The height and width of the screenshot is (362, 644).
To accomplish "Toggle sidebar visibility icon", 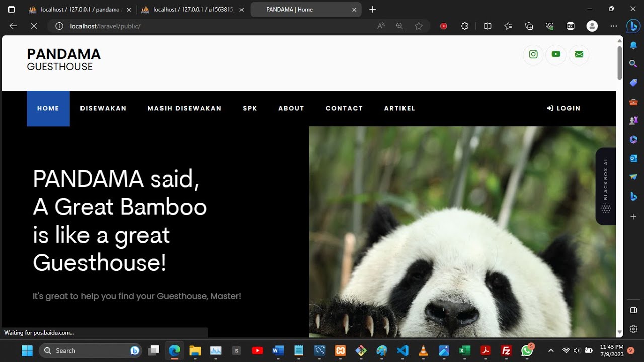I will (x=633, y=310).
